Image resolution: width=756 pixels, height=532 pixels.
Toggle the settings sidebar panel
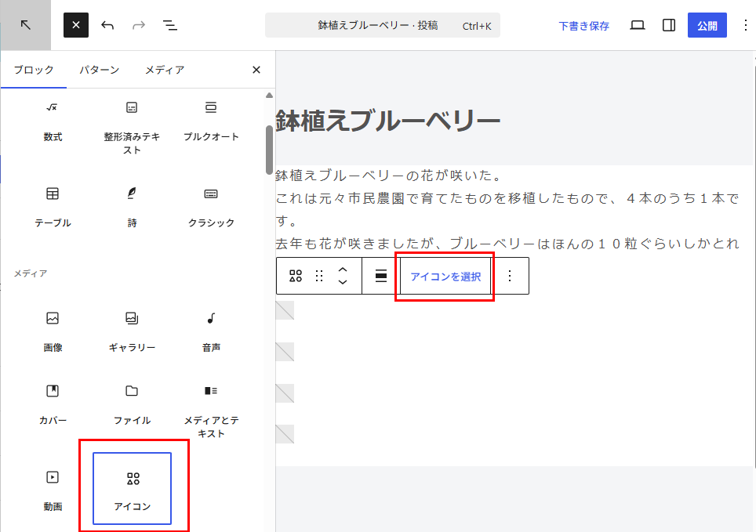click(669, 25)
